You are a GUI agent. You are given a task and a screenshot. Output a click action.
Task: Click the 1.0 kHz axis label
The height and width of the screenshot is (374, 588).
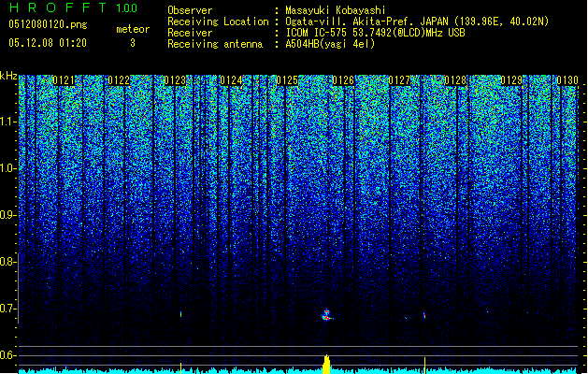tap(7, 169)
